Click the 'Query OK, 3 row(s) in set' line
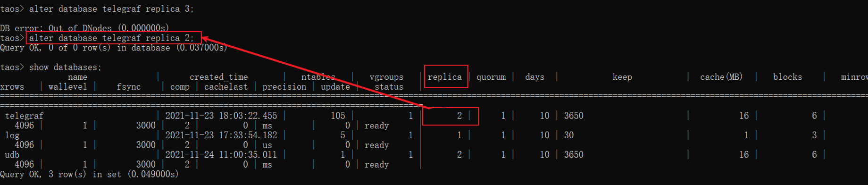Viewport: 868px width, 185px height. pos(89,174)
